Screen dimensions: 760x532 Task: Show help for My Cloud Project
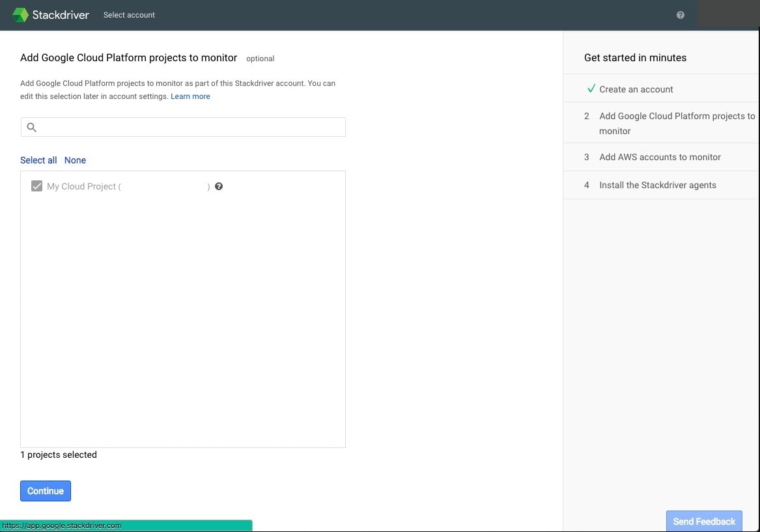(x=219, y=186)
